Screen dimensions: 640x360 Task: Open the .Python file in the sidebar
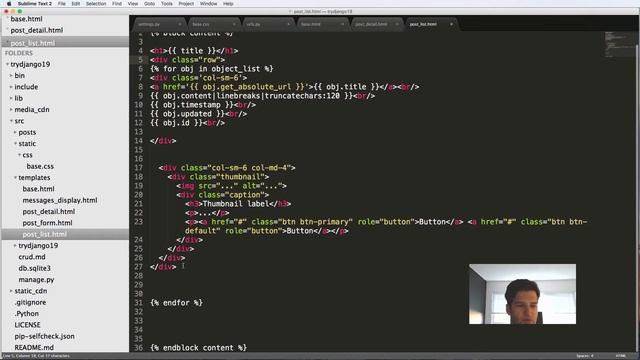(27, 314)
